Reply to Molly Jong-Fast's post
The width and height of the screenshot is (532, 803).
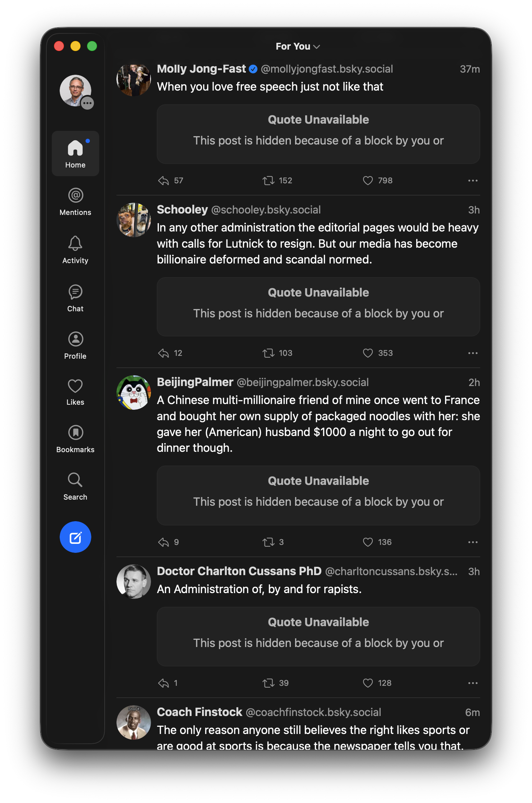tap(164, 180)
